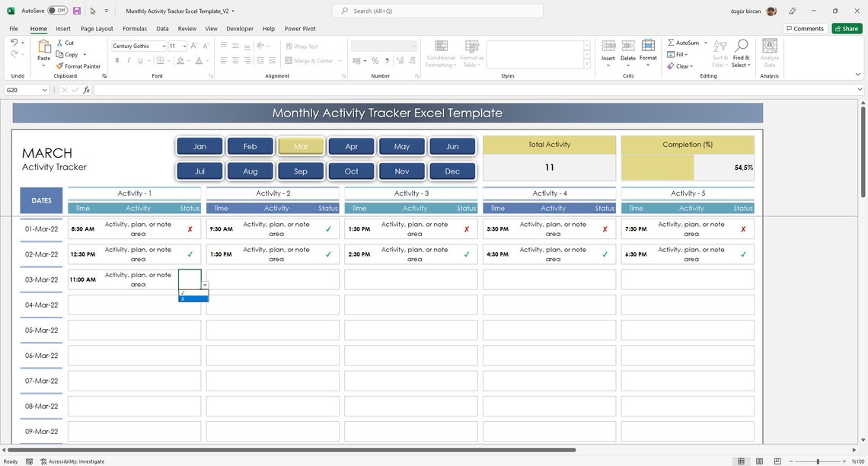Image resolution: width=868 pixels, height=466 pixels.
Task: Open the Century Gothic font name dropdown
Action: coord(163,46)
